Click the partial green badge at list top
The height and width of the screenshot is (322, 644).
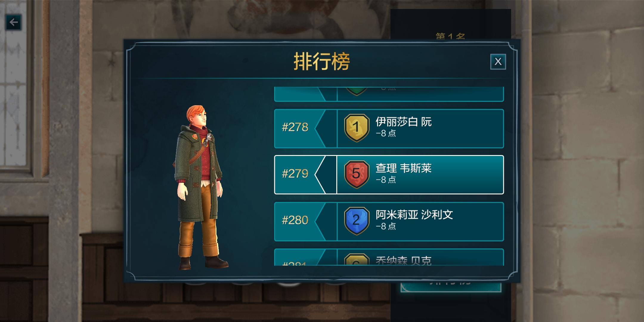356,91
